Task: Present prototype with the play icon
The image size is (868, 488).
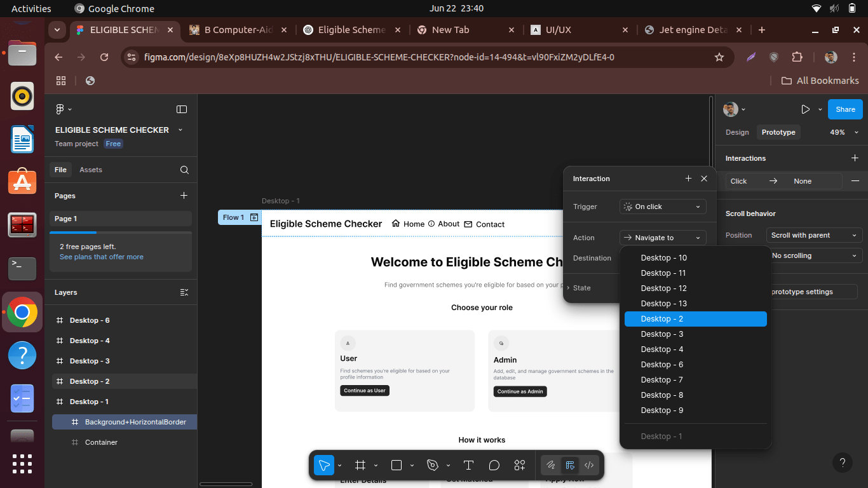Action: tap(805, 109)
